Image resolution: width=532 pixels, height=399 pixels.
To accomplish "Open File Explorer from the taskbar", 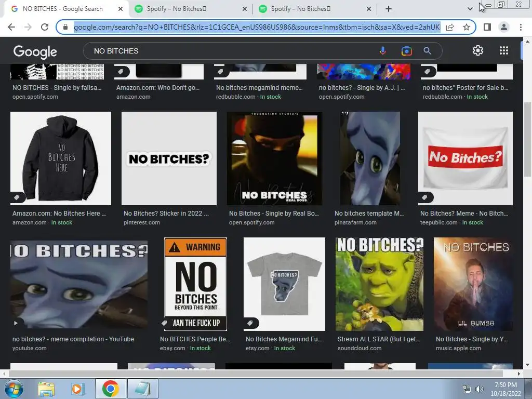I will (46, 389).
